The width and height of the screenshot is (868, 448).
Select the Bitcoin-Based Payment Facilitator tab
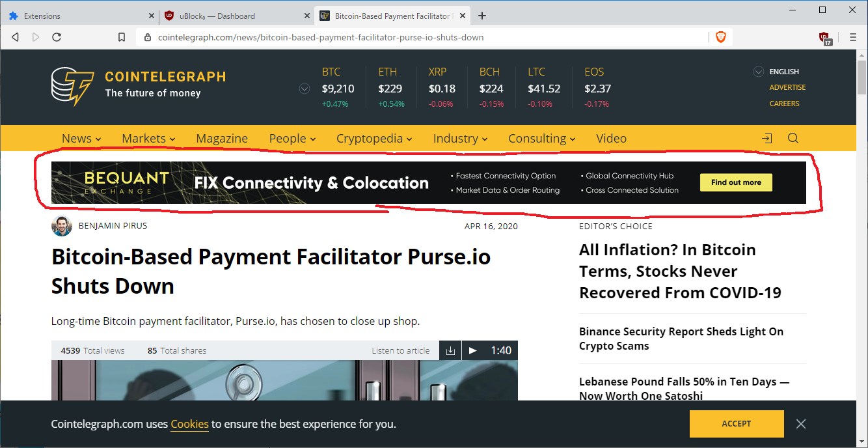point(392,16)
